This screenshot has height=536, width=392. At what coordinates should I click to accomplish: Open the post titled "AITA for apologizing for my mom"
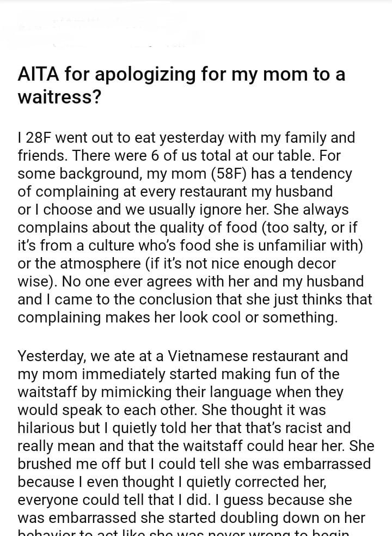[x=181, y=75]
